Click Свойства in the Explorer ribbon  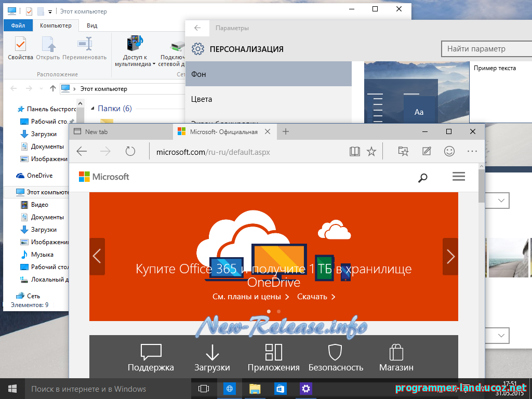point(20,48)
